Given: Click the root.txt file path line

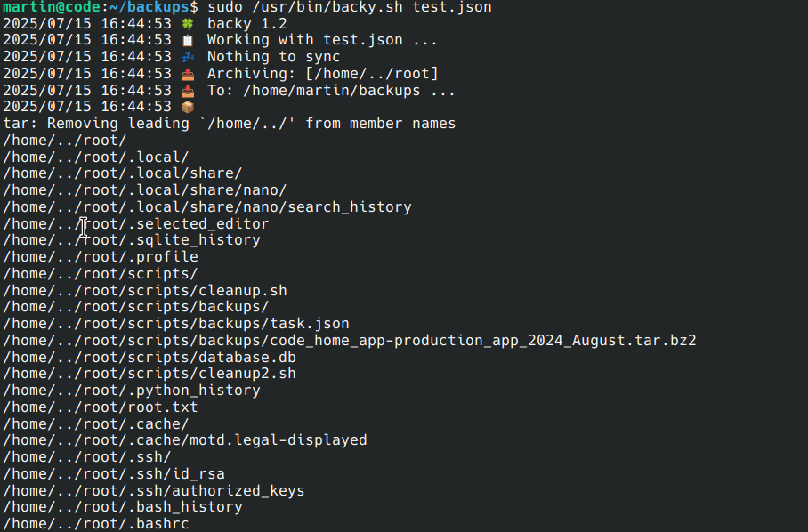Looking at the screenshot, I should (100, 407).
